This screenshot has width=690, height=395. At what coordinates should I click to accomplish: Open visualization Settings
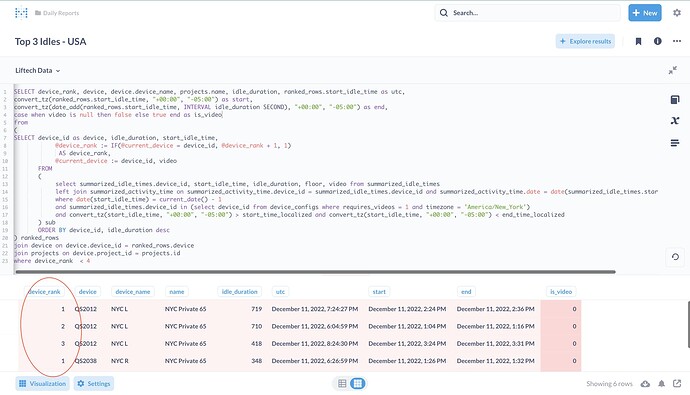94,384
